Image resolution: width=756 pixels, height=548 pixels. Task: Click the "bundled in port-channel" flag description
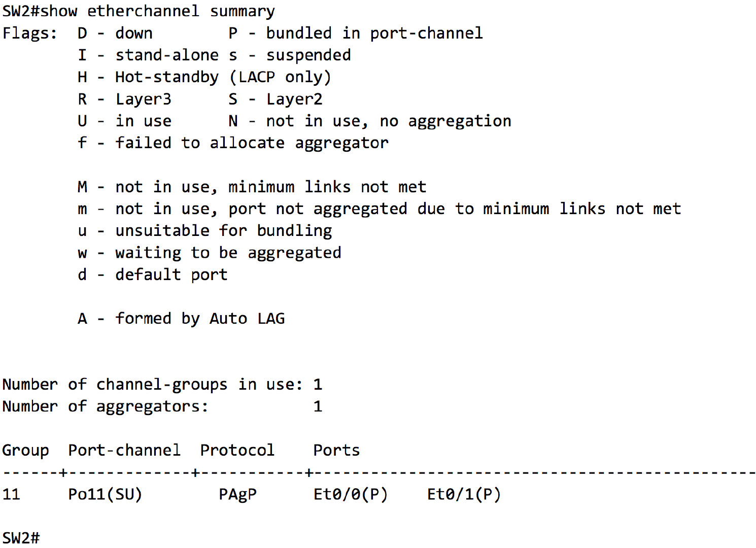374,33
